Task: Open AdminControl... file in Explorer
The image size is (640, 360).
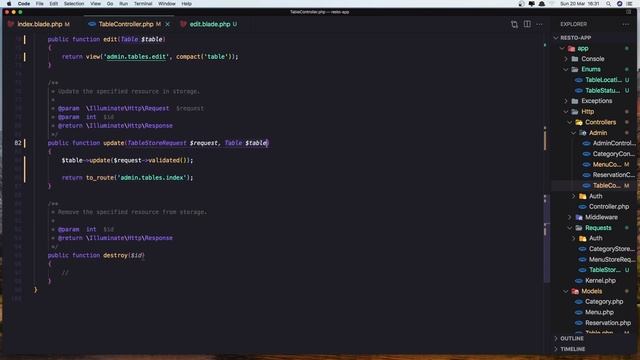Action: click(x=614, y=143)
